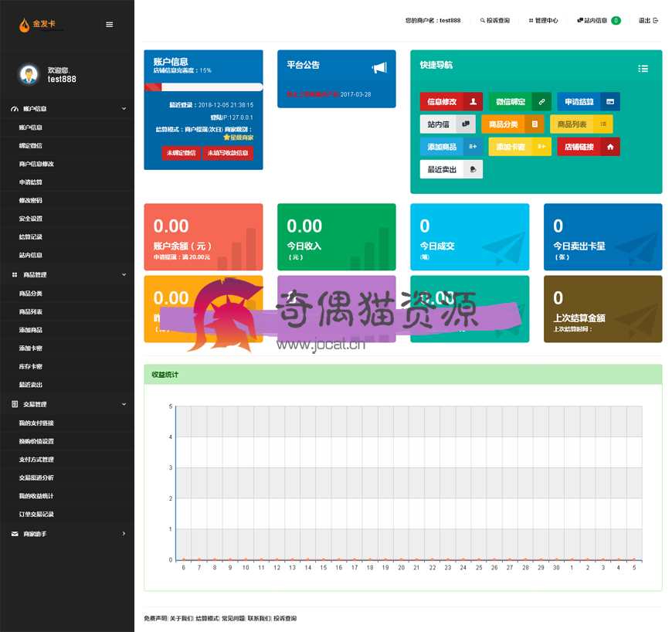Open 我的收益统计 in the sidebar

[36, 496]
